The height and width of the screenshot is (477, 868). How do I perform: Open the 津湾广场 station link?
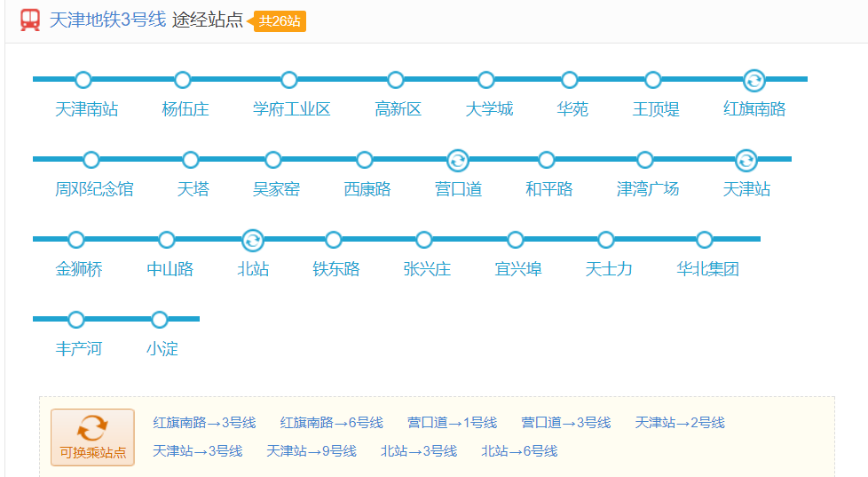[x=648, y=189]
